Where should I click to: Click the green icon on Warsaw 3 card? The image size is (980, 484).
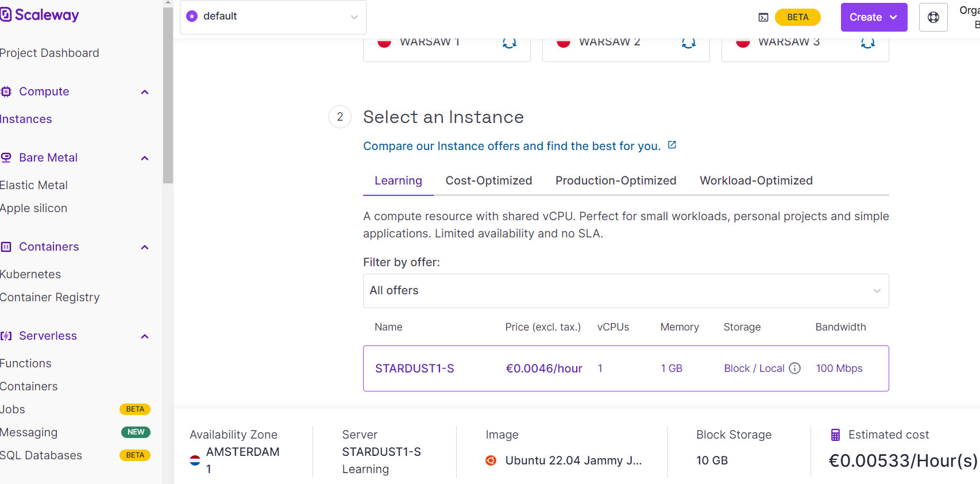point(868,43)
